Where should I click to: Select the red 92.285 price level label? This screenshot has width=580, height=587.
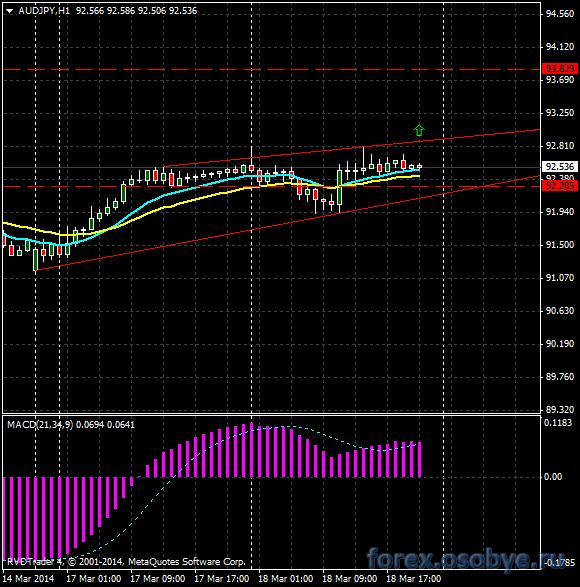tap(560, 186)
